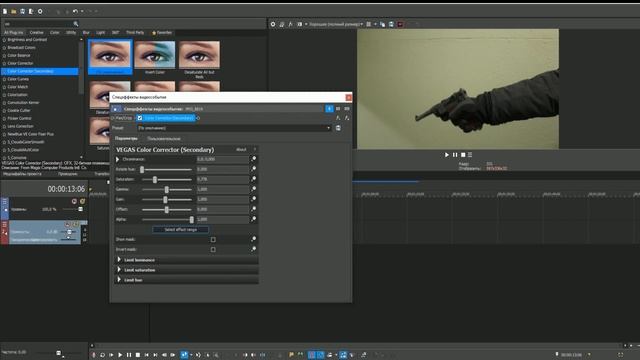Click animate icon next to Saturation value
640x360 pixels.
click(x=253, y=179)
